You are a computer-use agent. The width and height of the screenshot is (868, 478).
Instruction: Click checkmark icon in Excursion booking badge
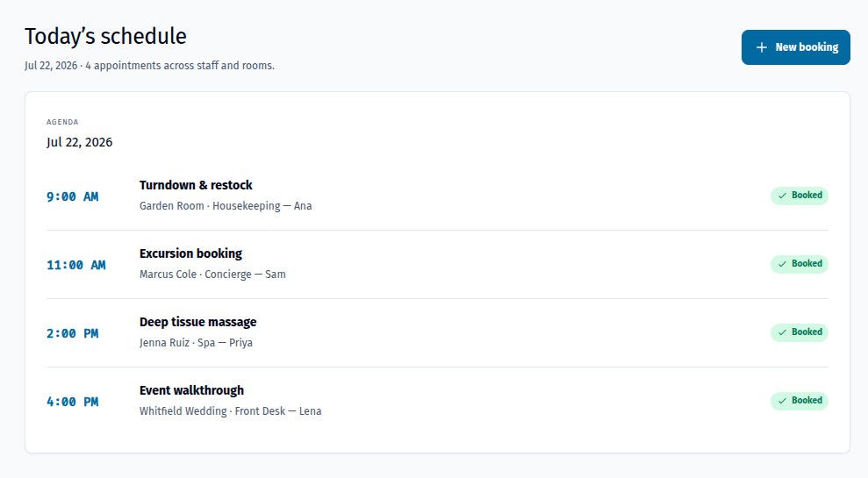(x=782, y=264)
